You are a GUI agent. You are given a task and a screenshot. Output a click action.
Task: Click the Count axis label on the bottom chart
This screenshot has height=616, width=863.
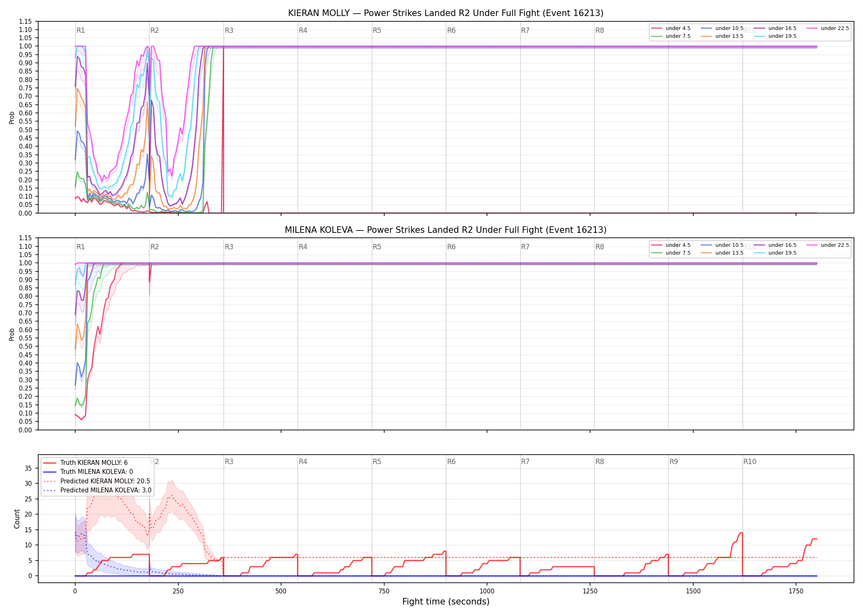(17, 519)
